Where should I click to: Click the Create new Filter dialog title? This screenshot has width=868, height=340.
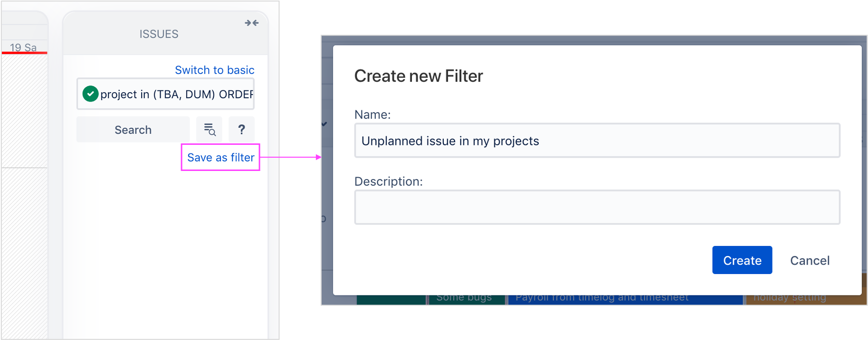pyautogui.click(x=418, y=76)
